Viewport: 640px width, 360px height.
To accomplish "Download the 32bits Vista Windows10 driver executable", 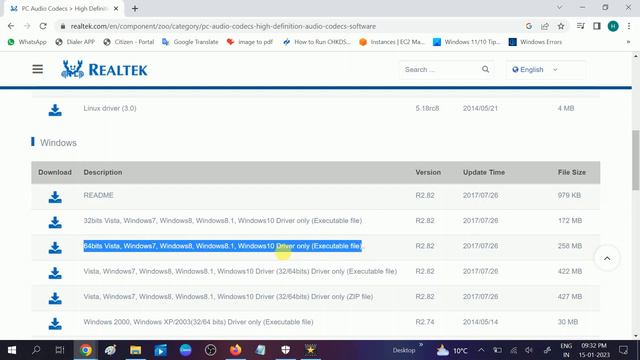I will click(55, 222).
